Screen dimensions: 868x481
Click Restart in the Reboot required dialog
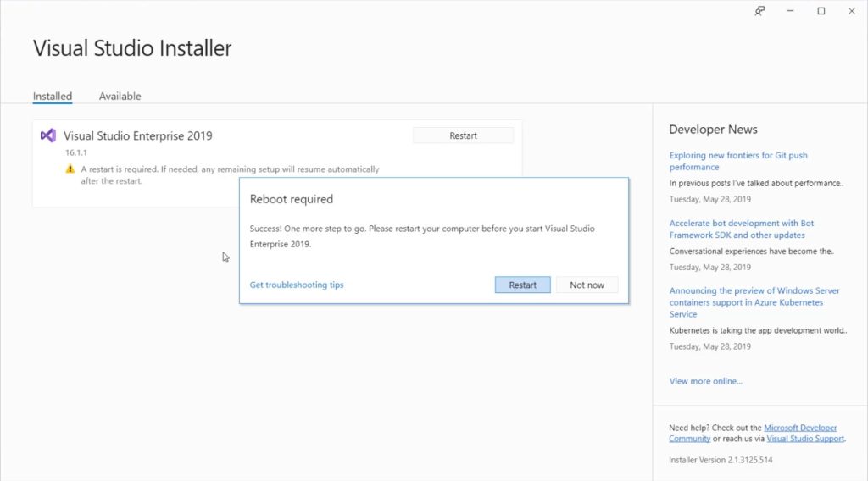[522, 285]
